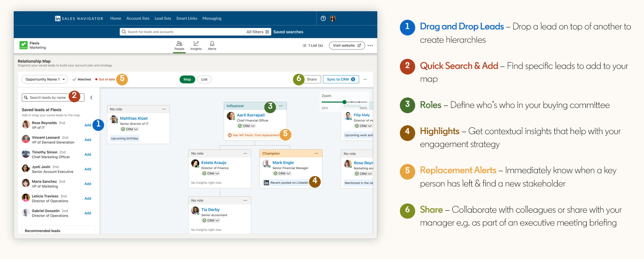
Task: Click Jyoti Joshi's avatar in saved leads
Action: coord(26,169)
